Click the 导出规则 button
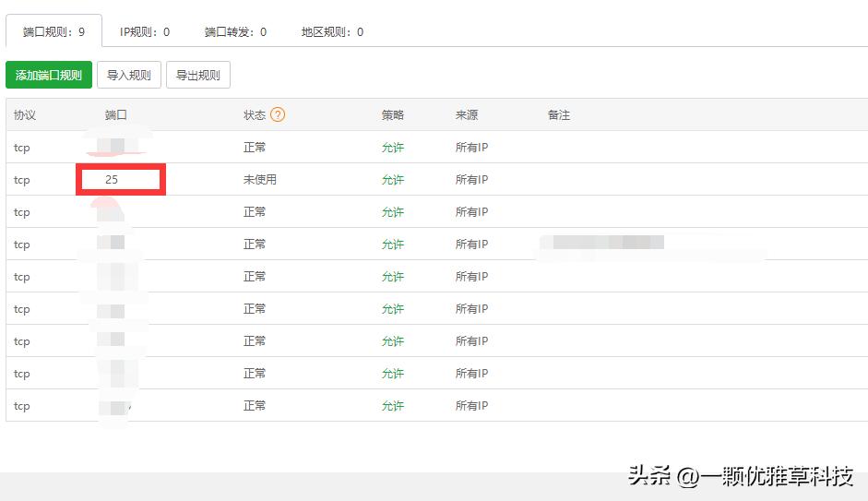The height and width of the screenshot is (501, 868). [x=198, y=75]
